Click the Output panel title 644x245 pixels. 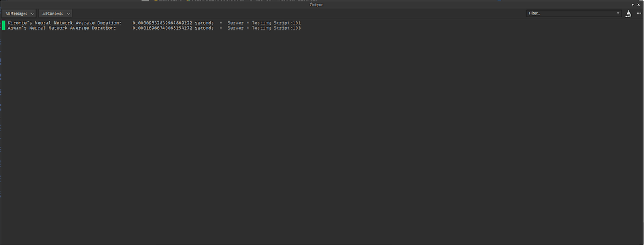point(316,4)
